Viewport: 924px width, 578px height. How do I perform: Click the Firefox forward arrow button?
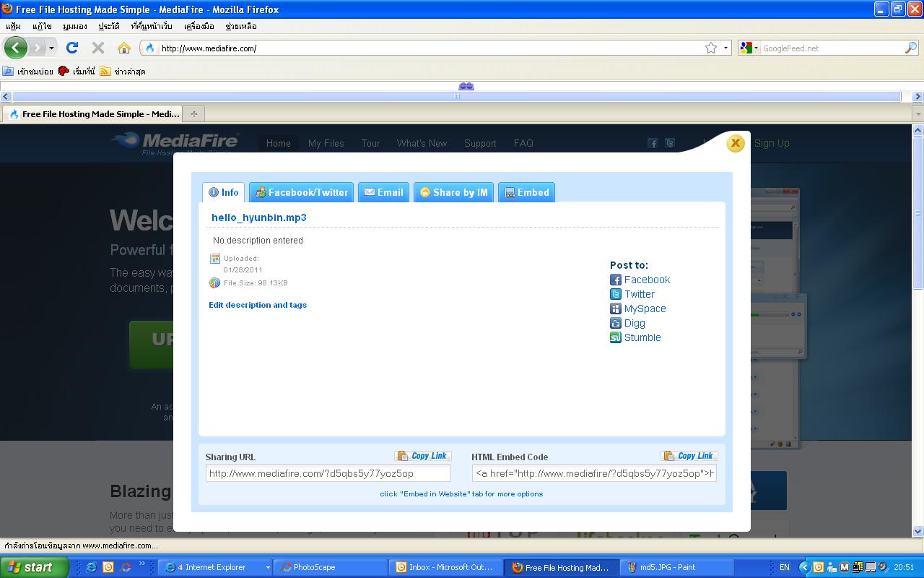[x=37, y=48]
